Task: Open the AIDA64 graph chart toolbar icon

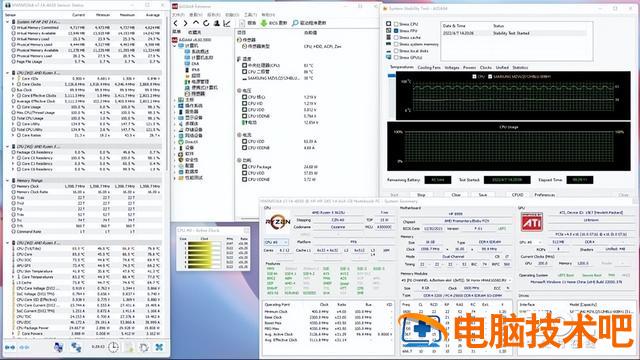Action: pyautogui.click(x=227, y=23)
